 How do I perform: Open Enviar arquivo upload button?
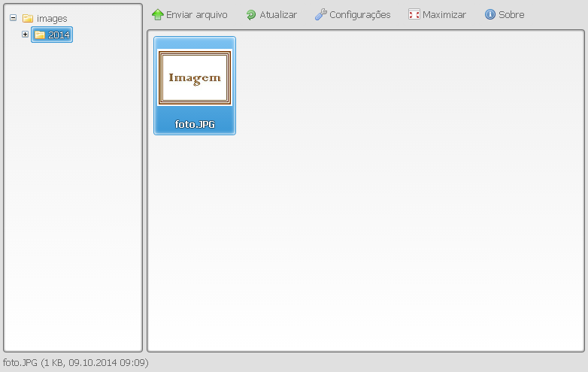pos(189,14)
